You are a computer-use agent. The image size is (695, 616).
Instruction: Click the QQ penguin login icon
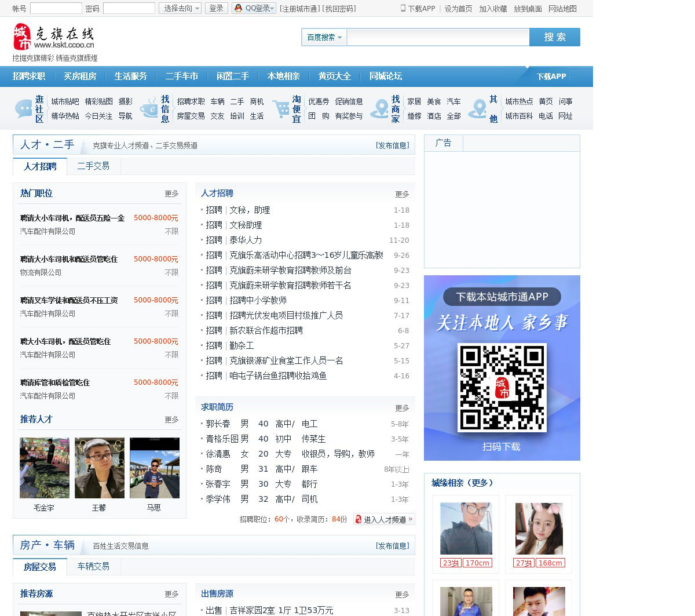pyautogui.click(x=238, y=8)
